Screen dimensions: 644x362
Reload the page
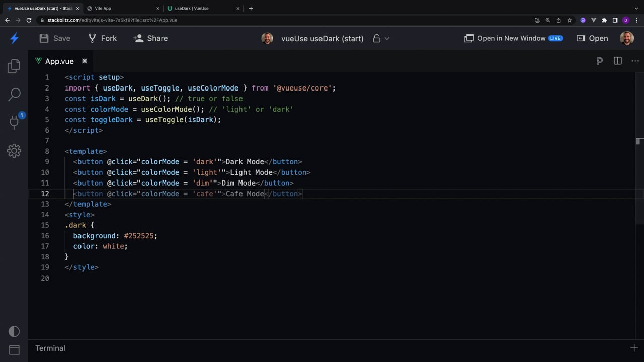point(29,20)
